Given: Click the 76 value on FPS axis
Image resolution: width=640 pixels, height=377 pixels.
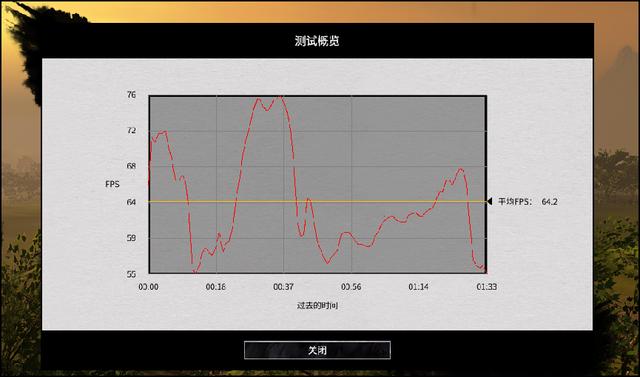Looking at the screenshot, I should (131, 95).
